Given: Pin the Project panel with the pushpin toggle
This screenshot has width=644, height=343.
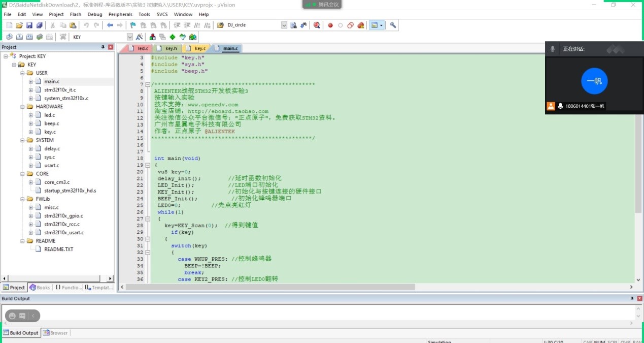Looking at the screenshot, I should [103, 47].
